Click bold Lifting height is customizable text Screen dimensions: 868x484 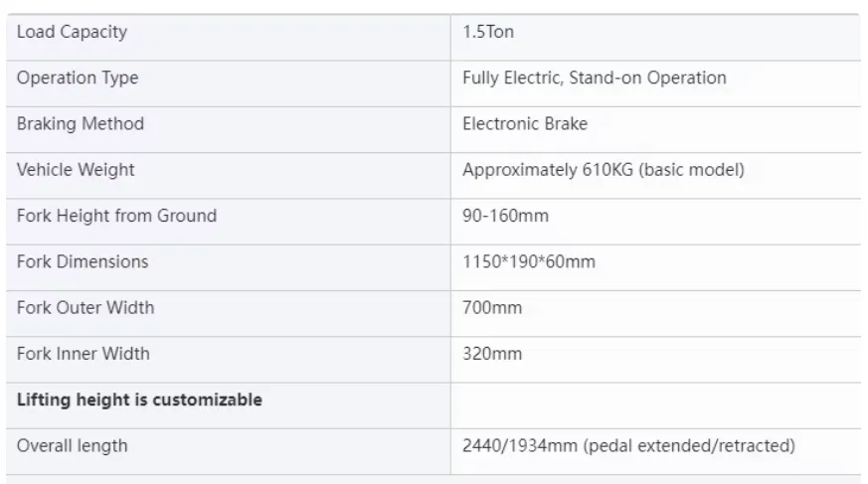coord(139,400)
